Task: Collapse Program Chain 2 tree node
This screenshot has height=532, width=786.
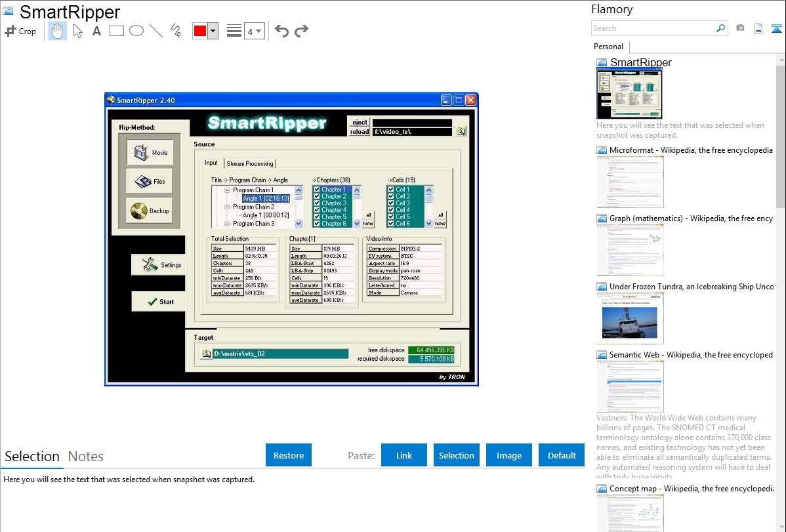Action: point(227,207)
